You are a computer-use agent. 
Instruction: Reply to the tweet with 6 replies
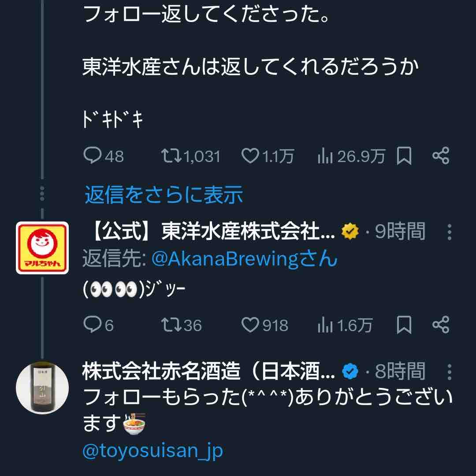coord(98,325)
